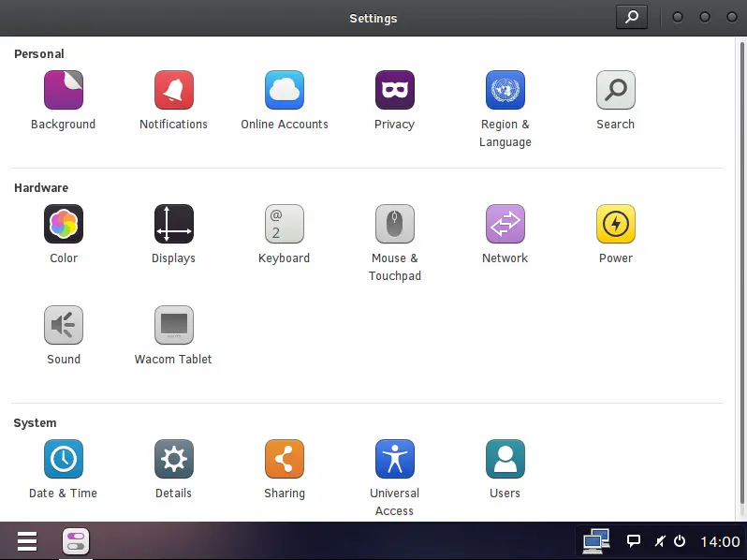
Task: Open the Privacy panel
Action: pos(394,91)
